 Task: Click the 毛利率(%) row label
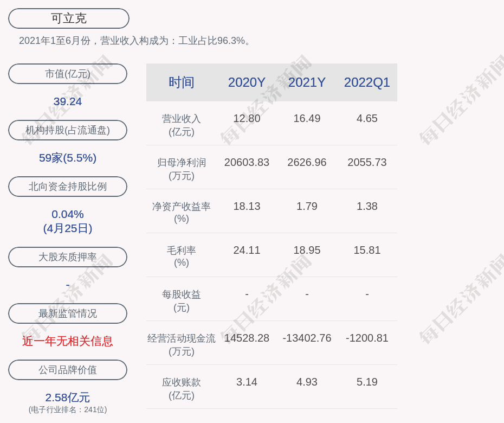tap(182, 257)
